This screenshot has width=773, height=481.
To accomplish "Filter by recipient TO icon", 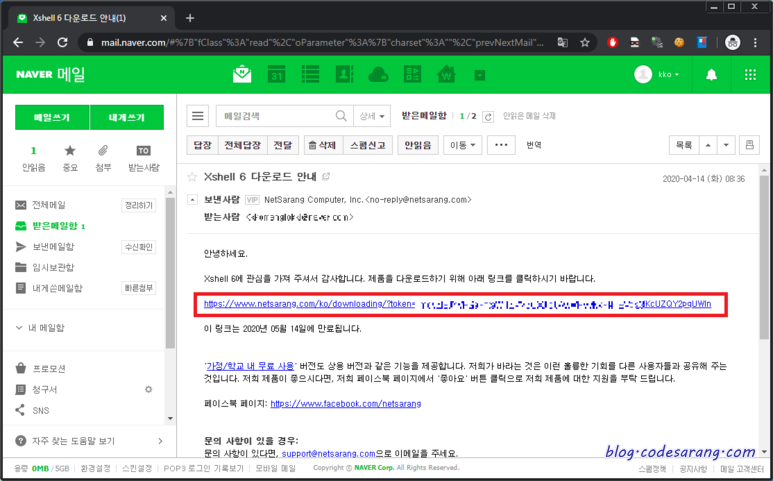I will tap(143, 159).
